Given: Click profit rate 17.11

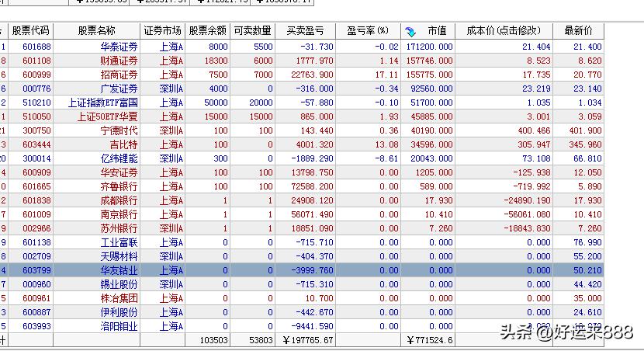Looking at the screenshot, I should [387, 75].
